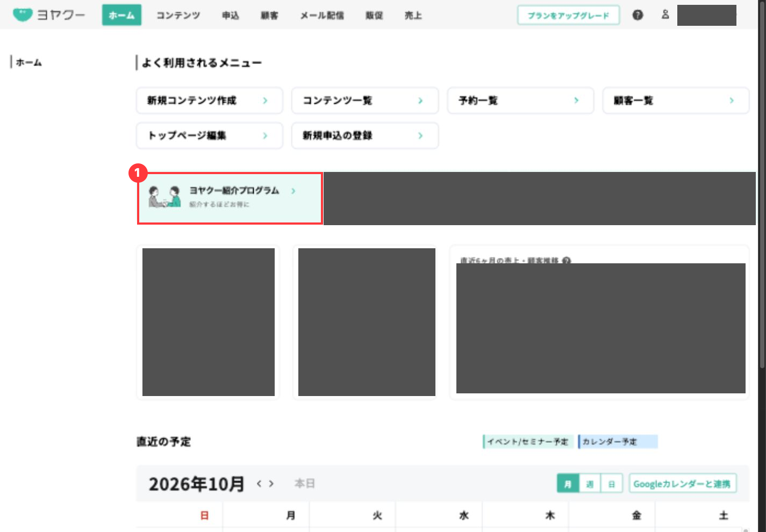The height and width of the screenshot is (532, 766).
Task: Open the 販促 navigation tab
Action: pos(374,16)
